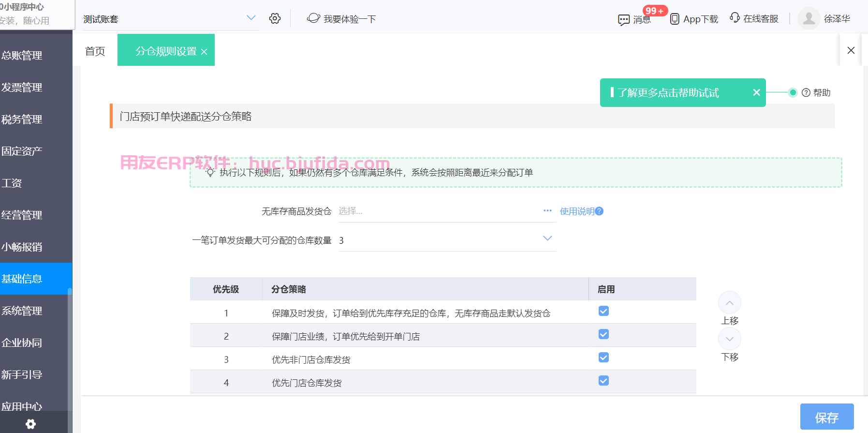
Task: Open the settings gear beside the account dropdown
Action: 275,18
